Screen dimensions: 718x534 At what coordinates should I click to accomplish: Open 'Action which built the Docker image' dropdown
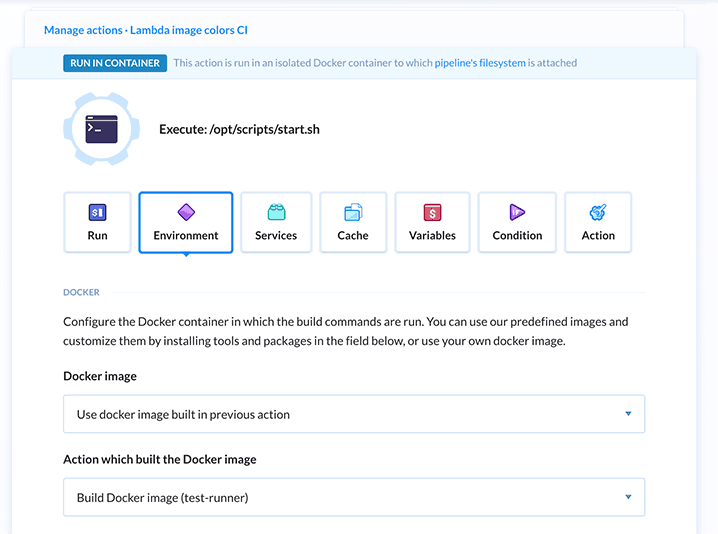(x=353, y=497)
